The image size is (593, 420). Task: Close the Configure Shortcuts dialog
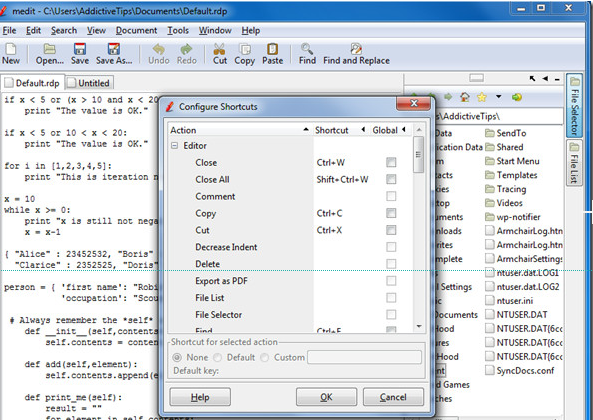[x=414, y=103]
